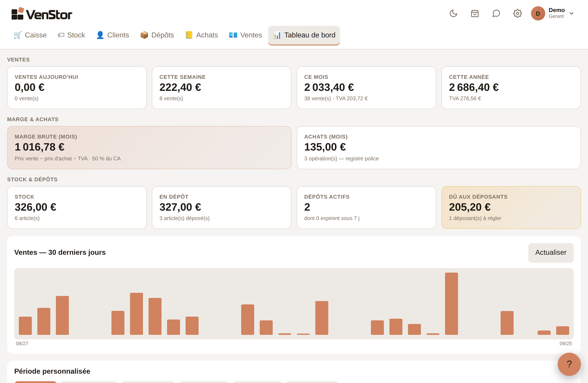Click the '3 opération(s) — registre police' text
Screen dimensions: 588x383
click(x=341, y=159)
